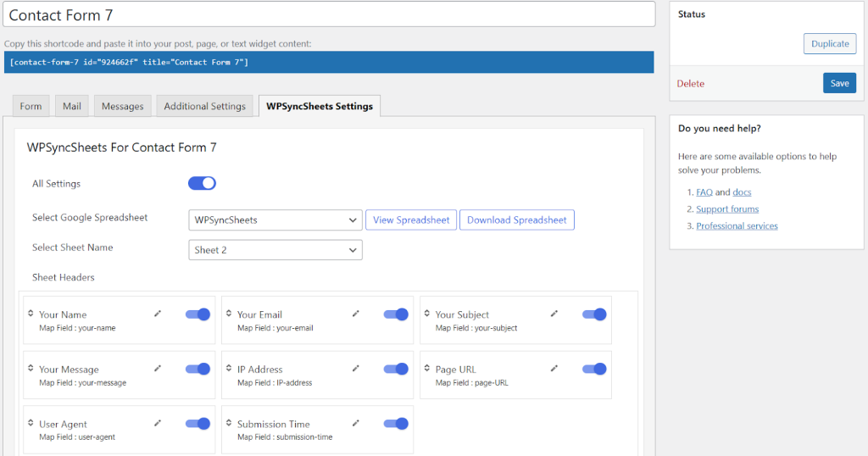Open the Professional services link
Screen dimensions: 868x456
[737, 225]
